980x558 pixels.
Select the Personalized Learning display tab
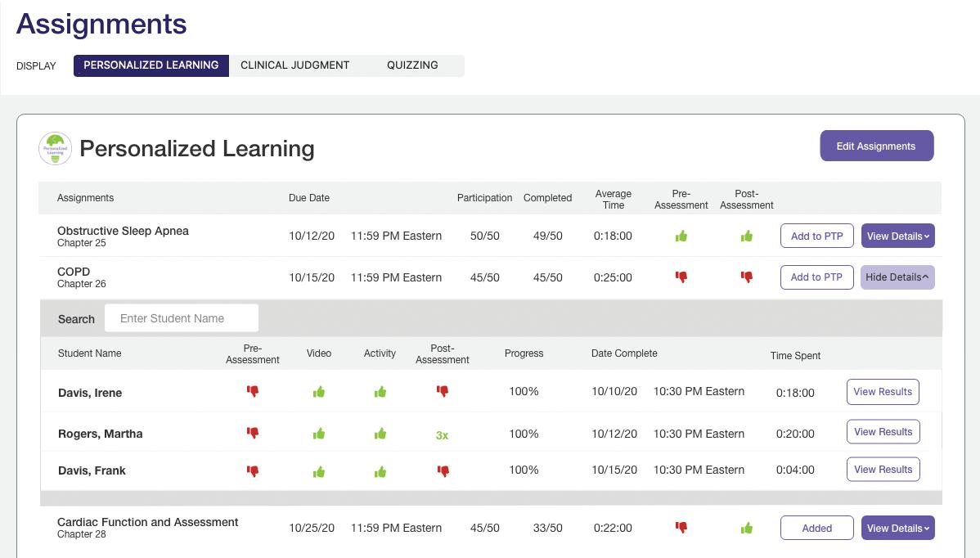coord(151,65)
